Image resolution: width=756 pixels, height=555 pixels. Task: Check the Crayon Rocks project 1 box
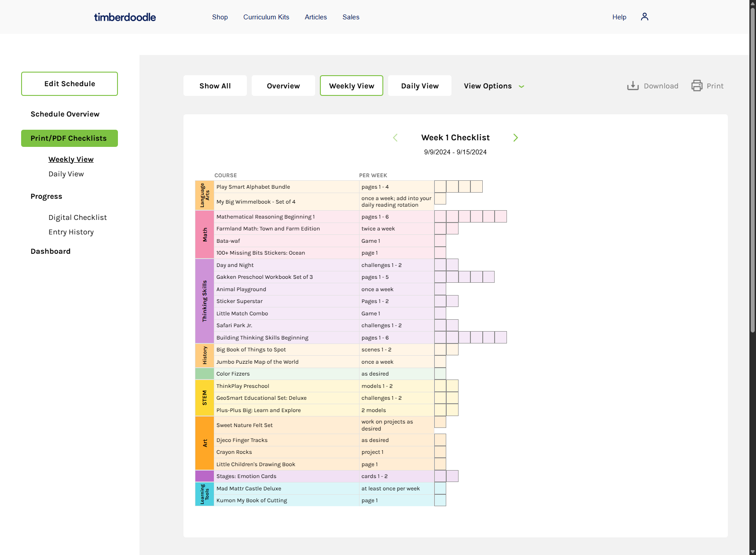pos(440,452)
